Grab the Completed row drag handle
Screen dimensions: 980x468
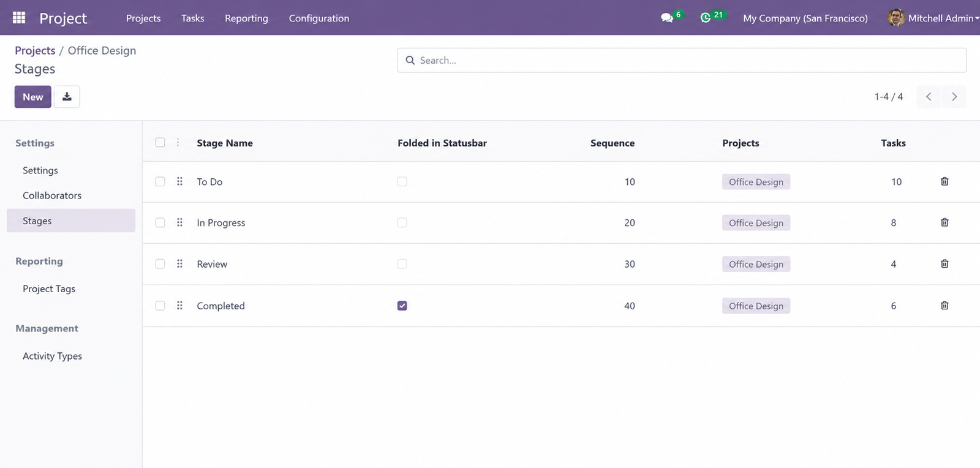(179, 305)
